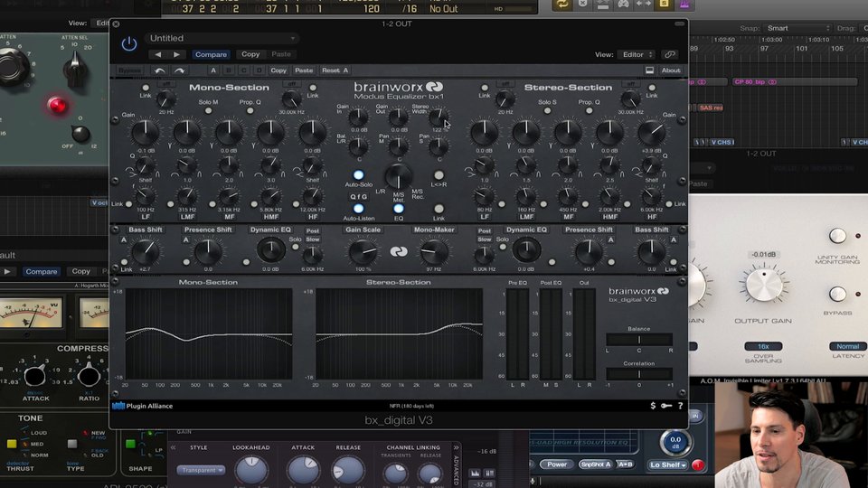Click the Stereo-Section EQ curve display

pyautogui.click(x=399, y=333)
